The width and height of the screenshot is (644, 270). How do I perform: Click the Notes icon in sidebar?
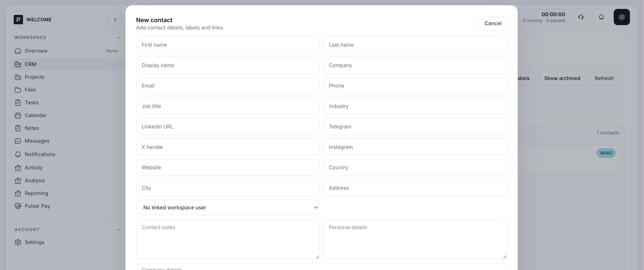(x=18, y=128)
